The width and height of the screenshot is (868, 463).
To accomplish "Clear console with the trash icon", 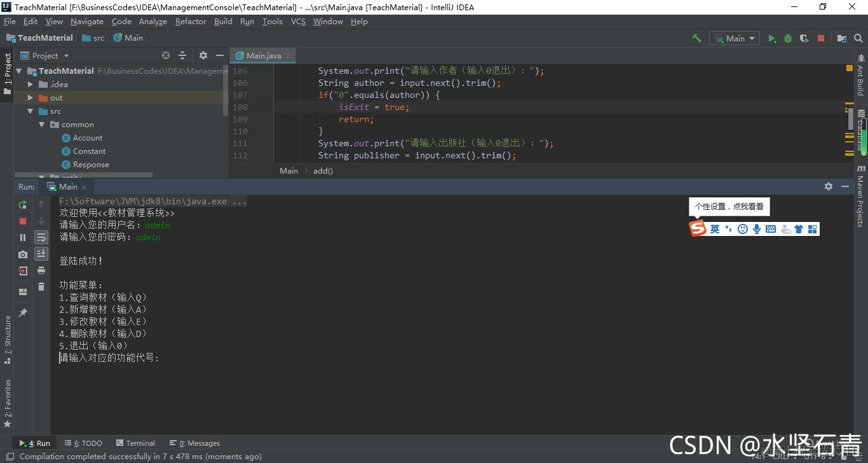I will pyautogui.click(x=41, y=287).
